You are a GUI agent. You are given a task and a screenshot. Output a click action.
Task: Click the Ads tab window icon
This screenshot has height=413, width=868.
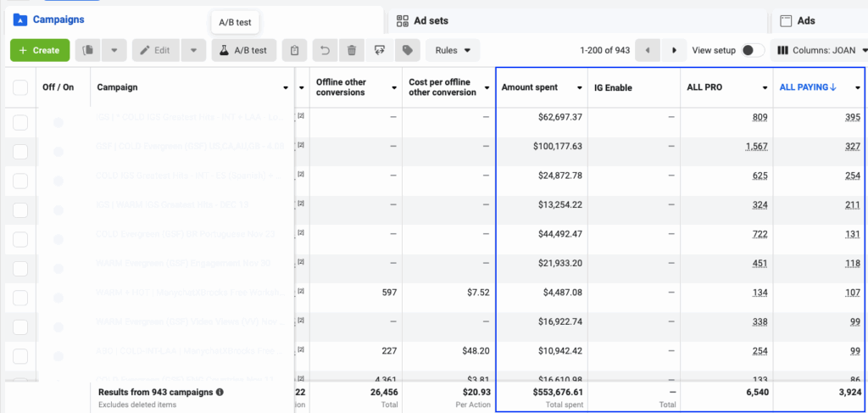click(x=785, y=21)
